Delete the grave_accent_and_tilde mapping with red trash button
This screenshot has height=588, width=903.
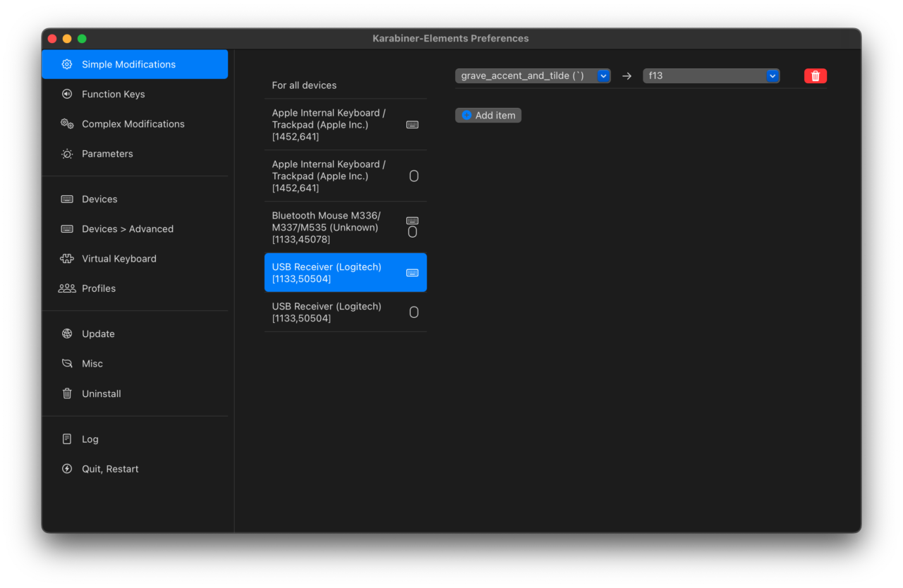pyautogui.click(x=816, y=76)
